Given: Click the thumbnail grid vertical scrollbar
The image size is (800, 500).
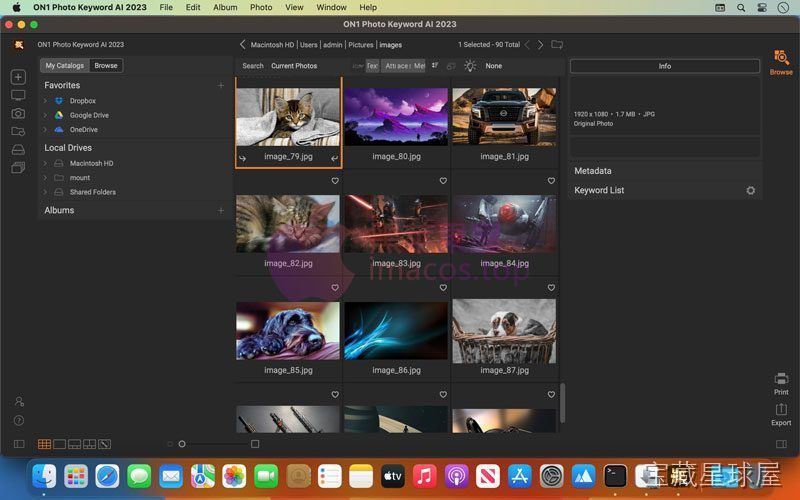Looking at the screenshot, I should pyautogui.click(x=563, y=403).
